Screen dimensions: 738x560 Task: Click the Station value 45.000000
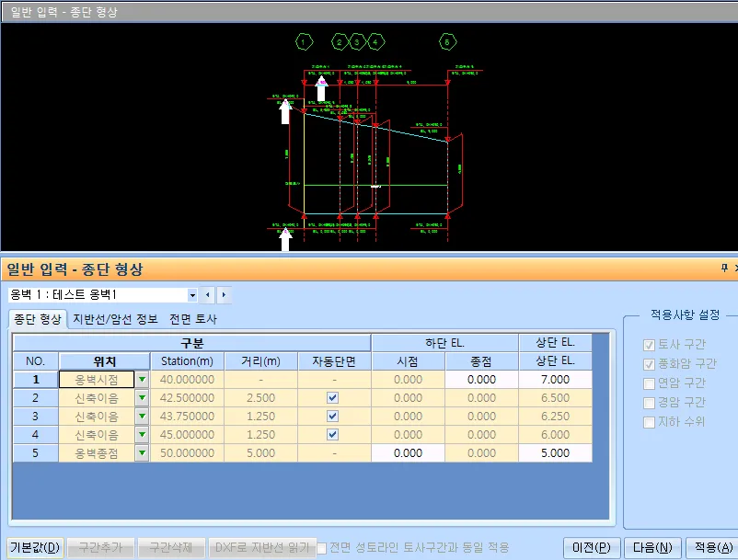(188, 434)
